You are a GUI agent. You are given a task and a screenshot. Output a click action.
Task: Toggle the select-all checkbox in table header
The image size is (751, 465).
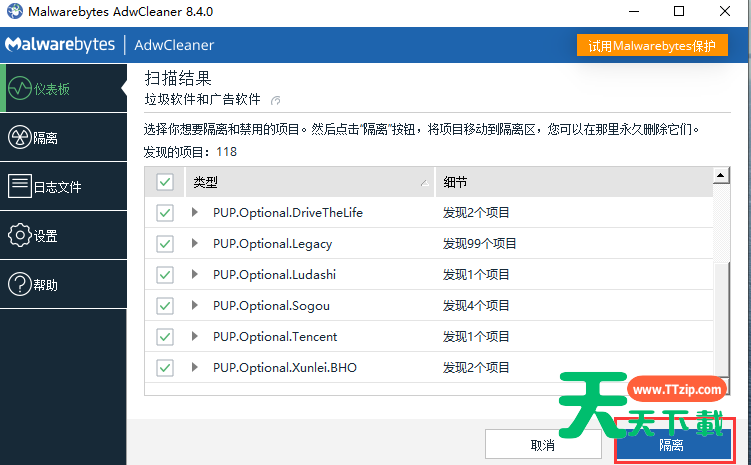[165, 182]
